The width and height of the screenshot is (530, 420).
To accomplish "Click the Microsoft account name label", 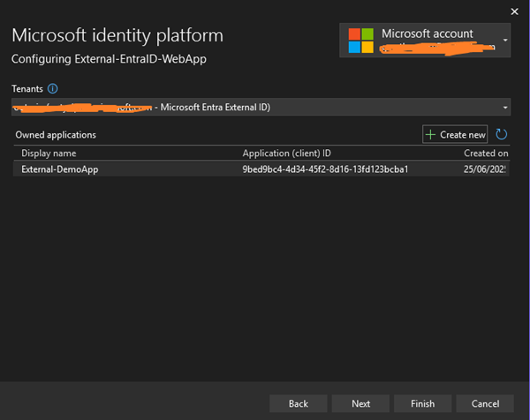I will 428,34.
